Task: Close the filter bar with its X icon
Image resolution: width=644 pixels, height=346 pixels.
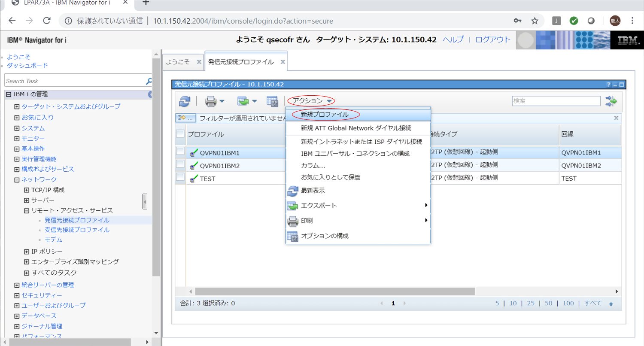Action: pos(616,118)
